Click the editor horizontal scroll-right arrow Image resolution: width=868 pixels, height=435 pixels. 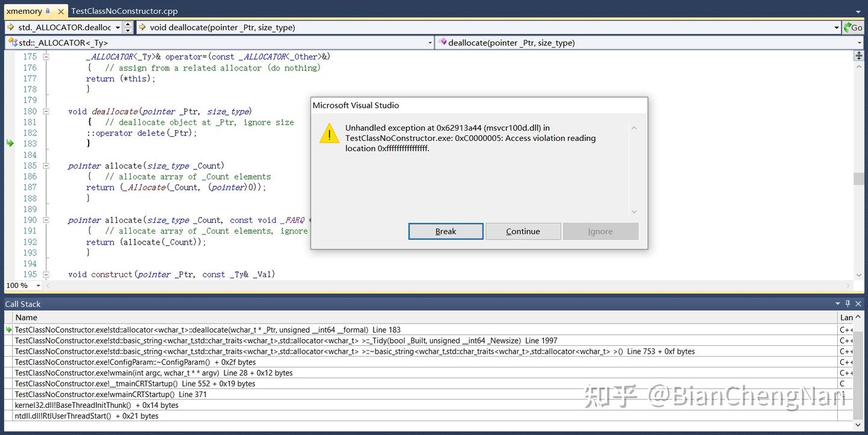click(x=849, y=286)
